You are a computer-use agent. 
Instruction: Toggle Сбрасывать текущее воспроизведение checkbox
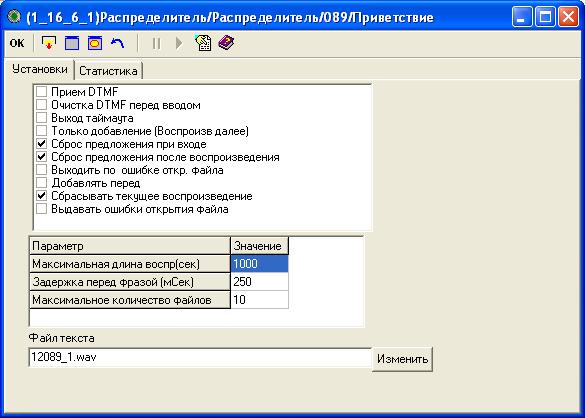point(41,196)
